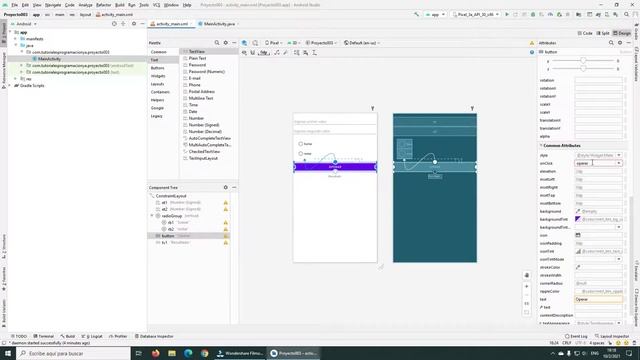640x360 pixels.
Task: Toggle the autoconnect magnet icon
Action: [253, 53]
